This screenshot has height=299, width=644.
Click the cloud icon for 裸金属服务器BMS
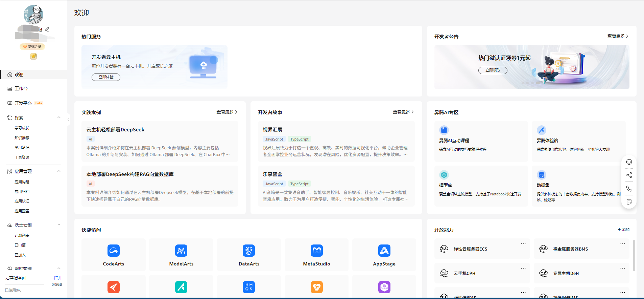tap(543, 249)
